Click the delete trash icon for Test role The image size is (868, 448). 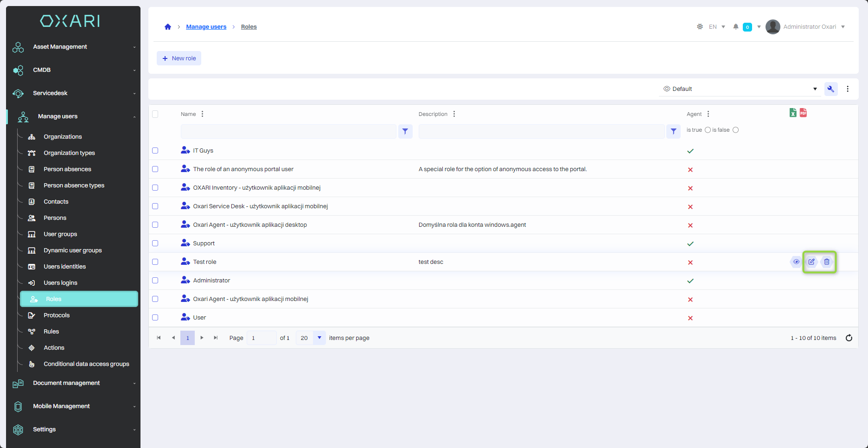pos(827,262)
